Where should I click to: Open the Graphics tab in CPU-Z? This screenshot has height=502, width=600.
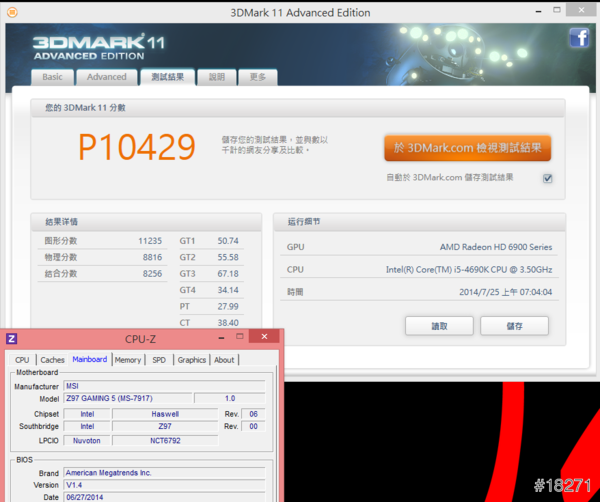tap(192, 360)
